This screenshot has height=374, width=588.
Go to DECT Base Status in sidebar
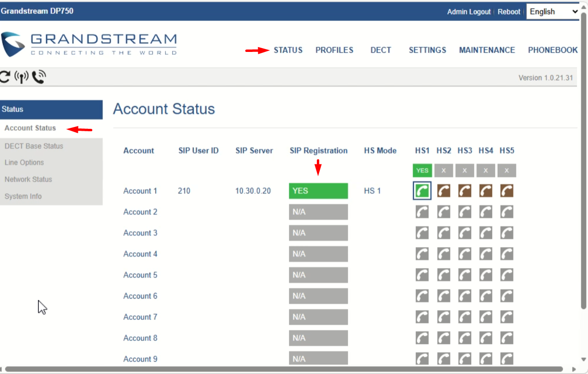tap(34, 146)
